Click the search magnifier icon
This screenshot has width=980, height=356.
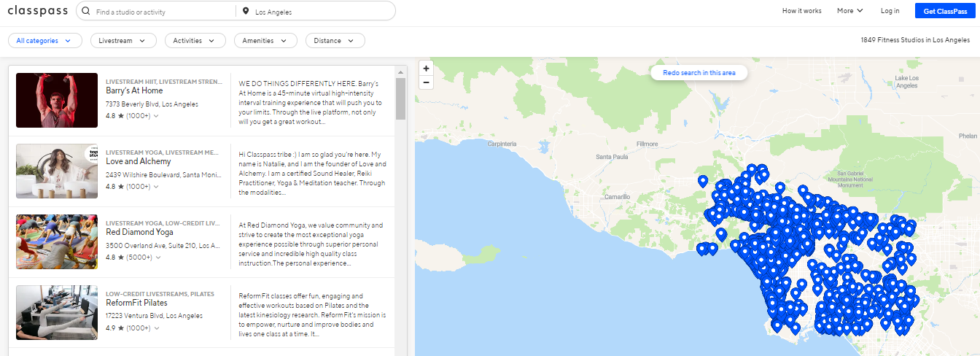(x=87, y=12)
